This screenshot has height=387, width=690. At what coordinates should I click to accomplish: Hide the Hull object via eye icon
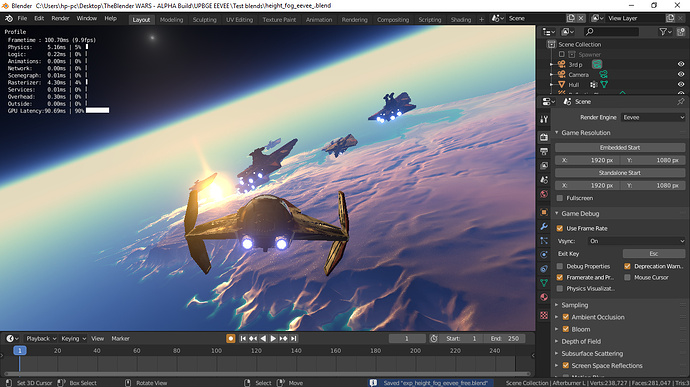[681, 85]
